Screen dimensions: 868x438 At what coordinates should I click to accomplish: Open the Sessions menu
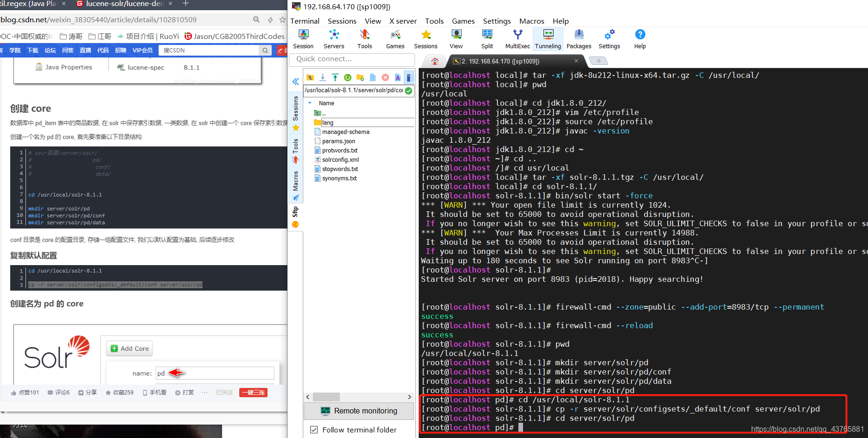pyautogui.click(x=342, y=21)
